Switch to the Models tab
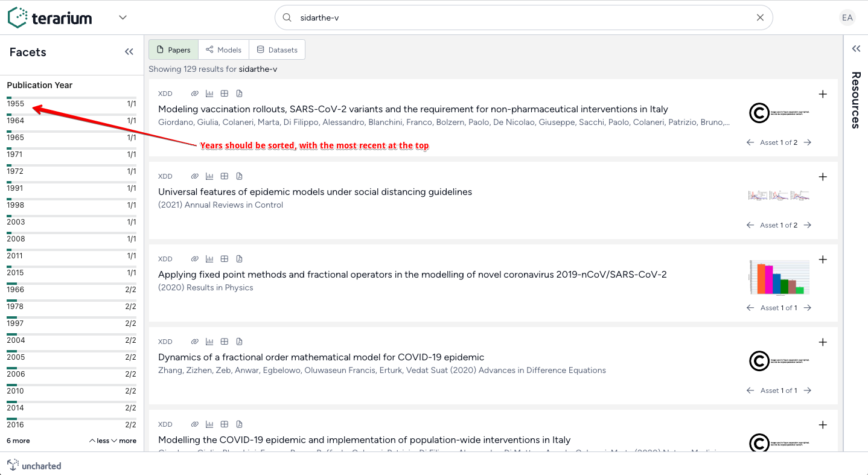Viewport: 868px width, 475px height. (x=223, y=49)
